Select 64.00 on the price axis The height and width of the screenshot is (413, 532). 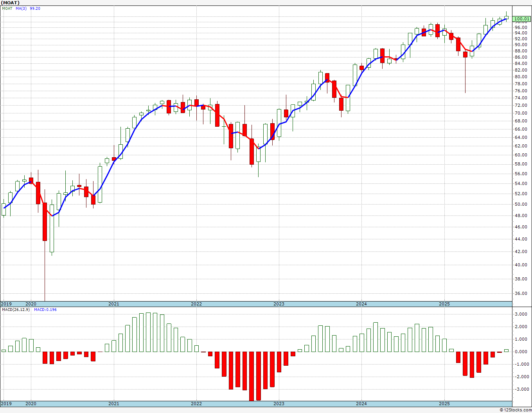click(x=520, y=138)
